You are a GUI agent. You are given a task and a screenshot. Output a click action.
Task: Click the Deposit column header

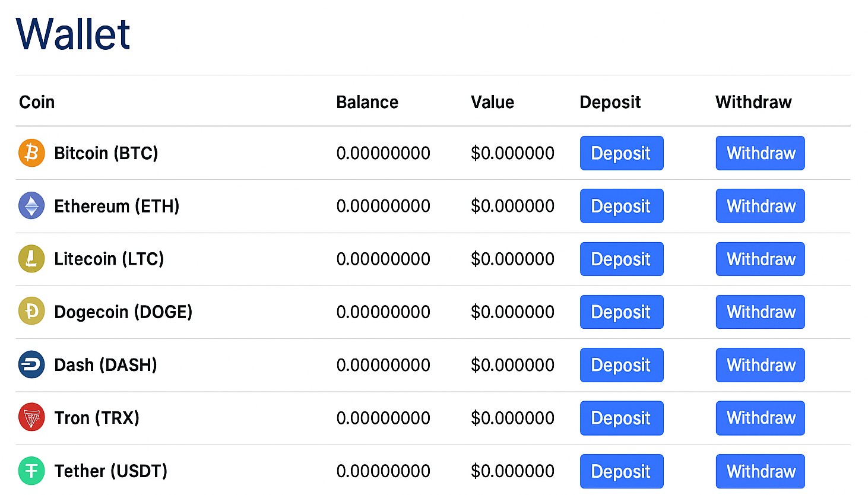tap(610, 103)
